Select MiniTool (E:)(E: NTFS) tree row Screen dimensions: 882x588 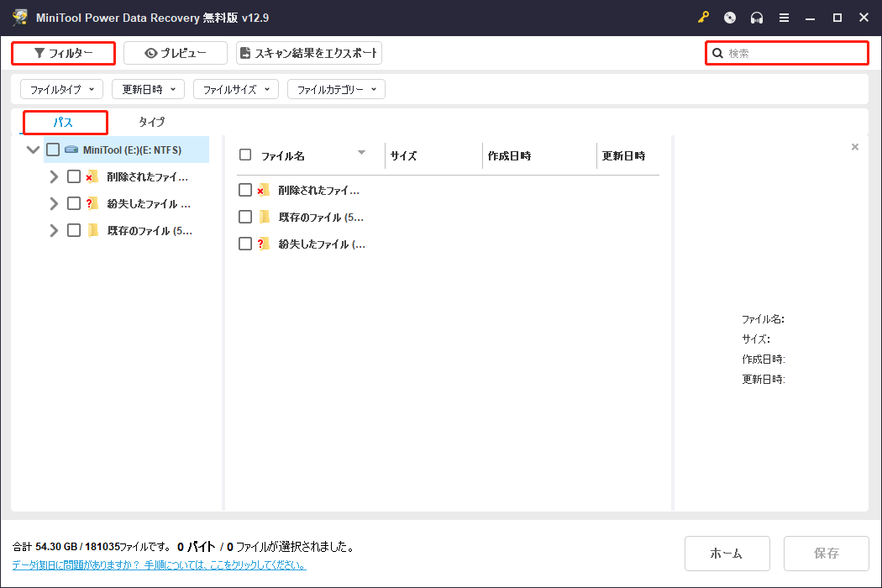click(127, 150)
